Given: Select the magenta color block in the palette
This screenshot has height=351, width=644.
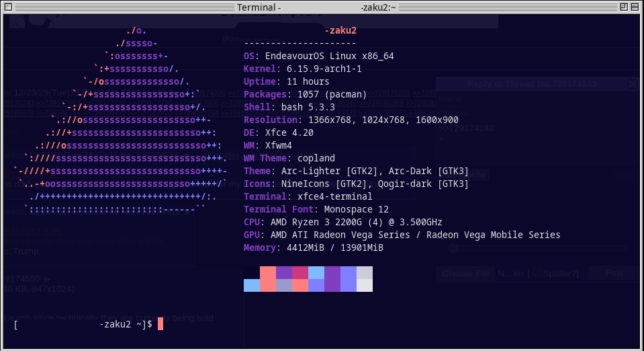Looking at the screenshot, I should [300, 272].
